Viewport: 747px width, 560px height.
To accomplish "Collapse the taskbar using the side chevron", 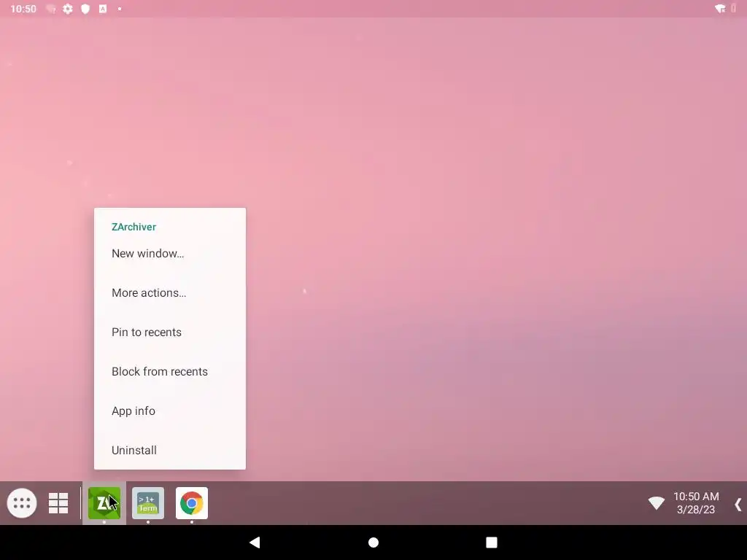I will 738,504.
